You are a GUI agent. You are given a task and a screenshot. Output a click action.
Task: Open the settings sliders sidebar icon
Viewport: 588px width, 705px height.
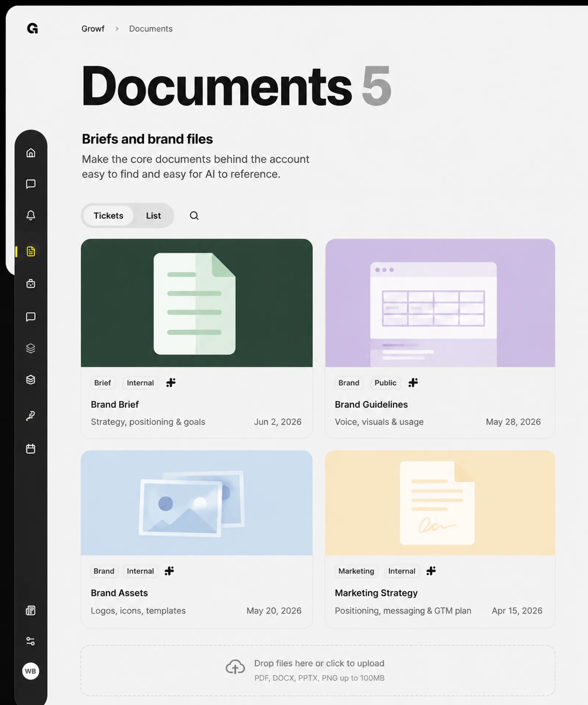click(x=31, y=641)
